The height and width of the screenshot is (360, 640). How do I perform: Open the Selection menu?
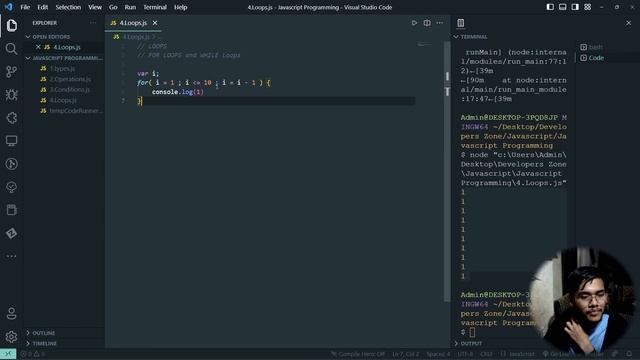(68, 7)
